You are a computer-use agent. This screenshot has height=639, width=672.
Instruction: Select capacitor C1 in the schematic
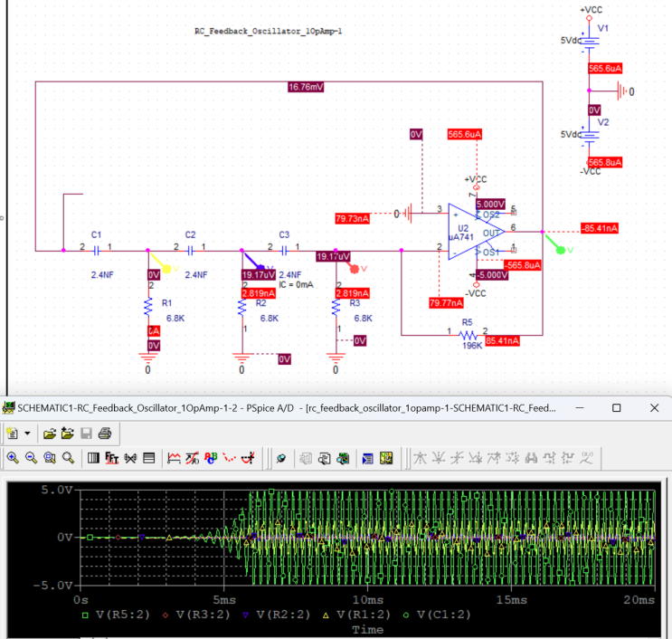96,247
